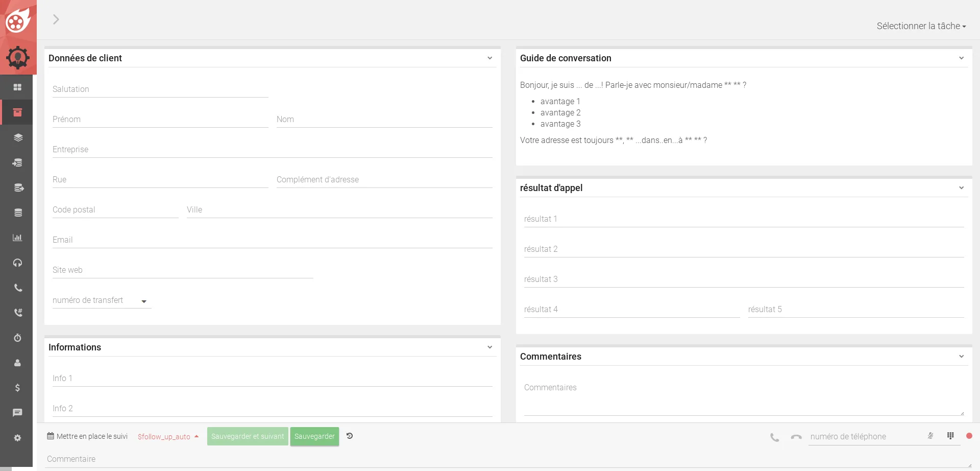The image size is (980, 471).
Task: Focus the résultat 1 field
Action: tap(744, 219)
